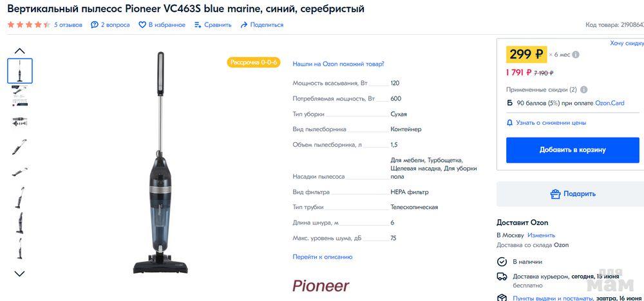
Task: Open the 5 отзывов reviews link
Action: click(68, 25)
